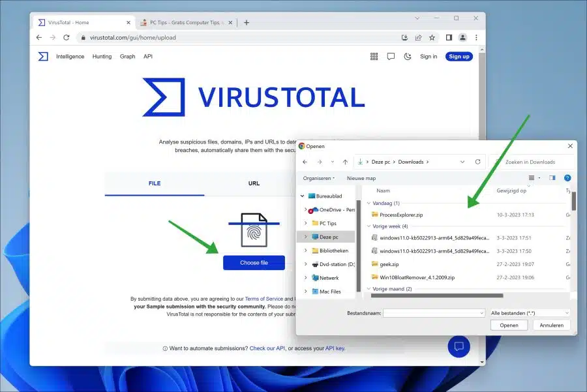Open the Alle bestanden file type dropdown
This screenshot has width=587, height=392.
(530, 313)
